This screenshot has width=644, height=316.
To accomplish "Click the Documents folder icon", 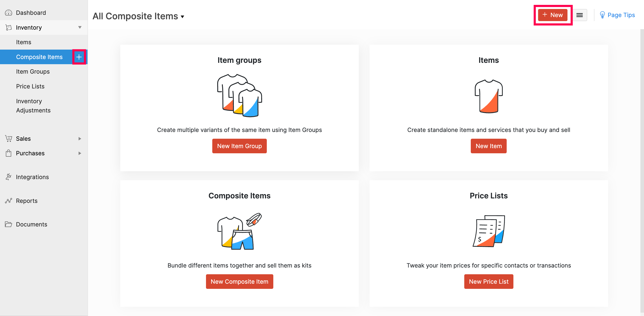I will 9,224.
